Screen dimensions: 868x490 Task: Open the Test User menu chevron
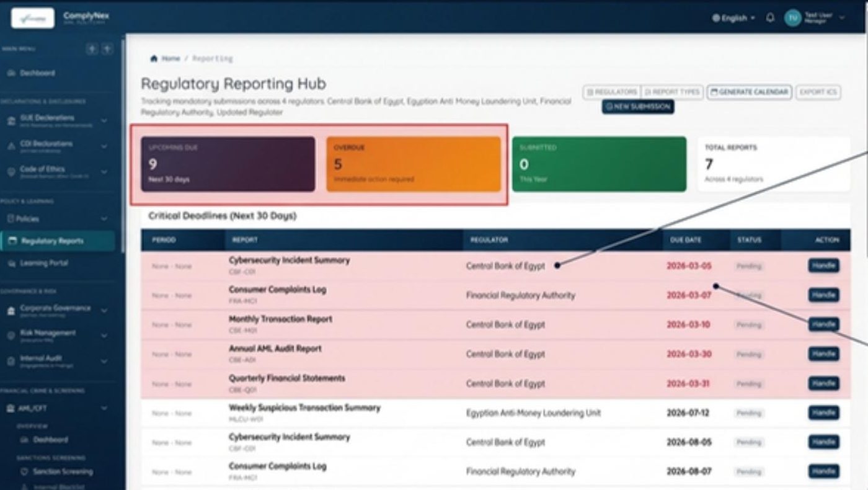point(841,18)
